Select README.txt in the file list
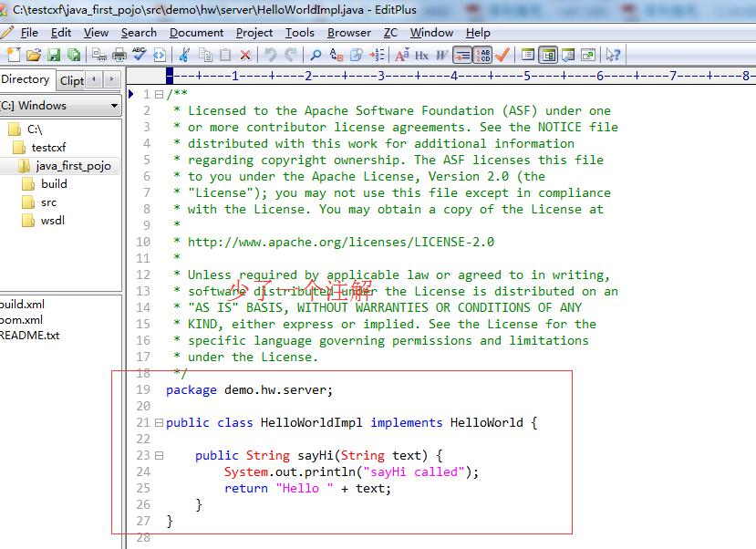The image size is (756, 549). tap(29, 336)
